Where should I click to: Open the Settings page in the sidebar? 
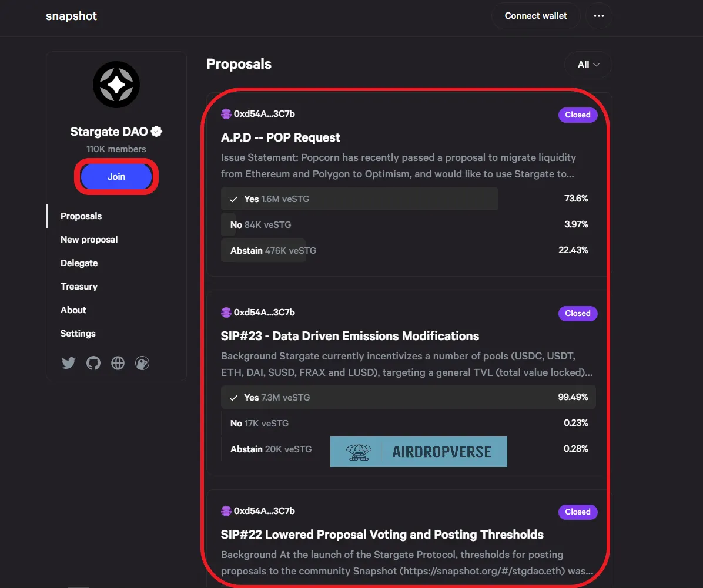(x=78, y=334)
